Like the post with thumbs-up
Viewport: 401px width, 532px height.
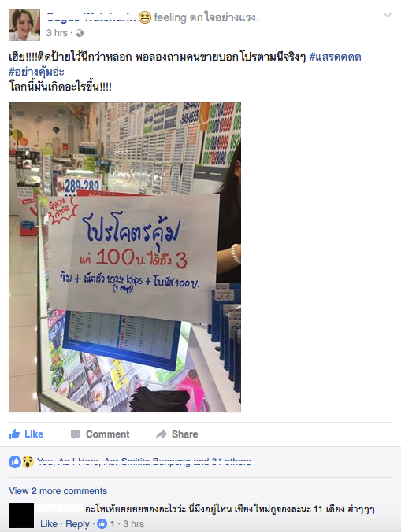26,434
